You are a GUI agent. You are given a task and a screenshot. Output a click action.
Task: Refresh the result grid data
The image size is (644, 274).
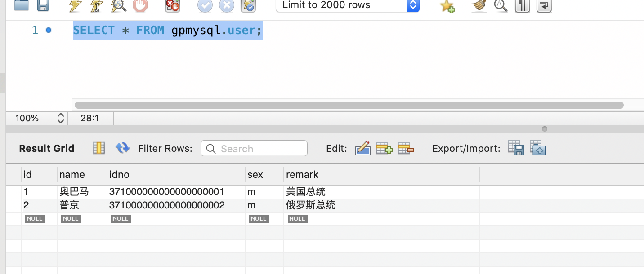point(122,148)
